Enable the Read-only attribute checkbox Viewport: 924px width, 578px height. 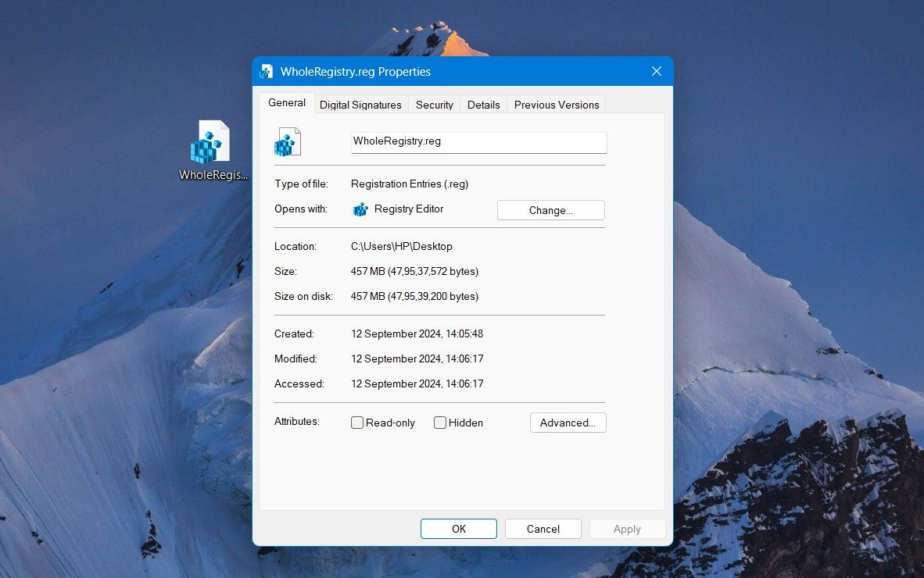(357, 423)
